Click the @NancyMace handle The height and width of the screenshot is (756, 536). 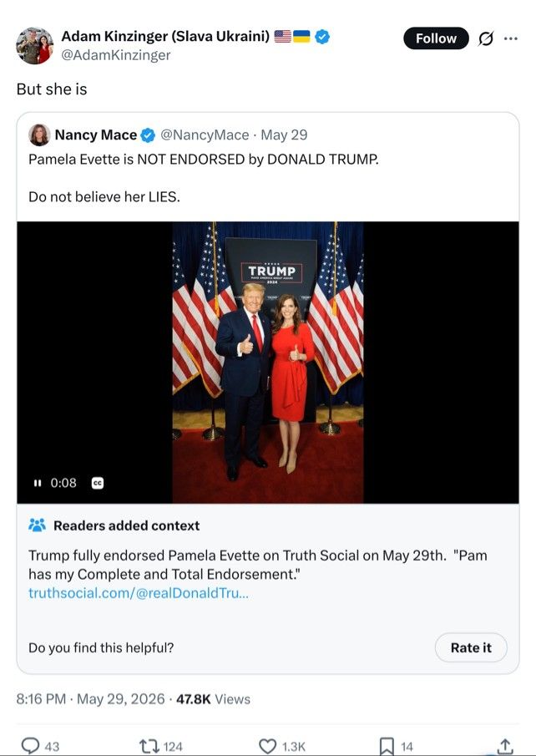(205, 135)
